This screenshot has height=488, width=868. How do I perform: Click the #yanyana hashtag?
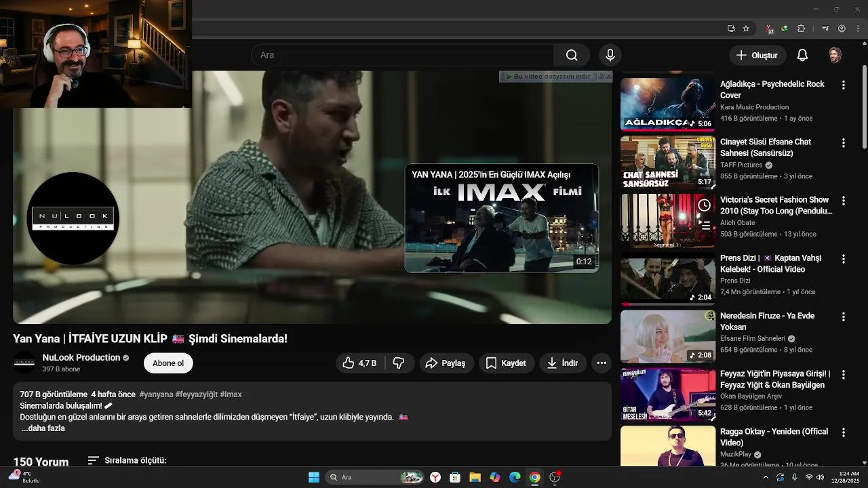pyautogui.click(x=156, y=394)
